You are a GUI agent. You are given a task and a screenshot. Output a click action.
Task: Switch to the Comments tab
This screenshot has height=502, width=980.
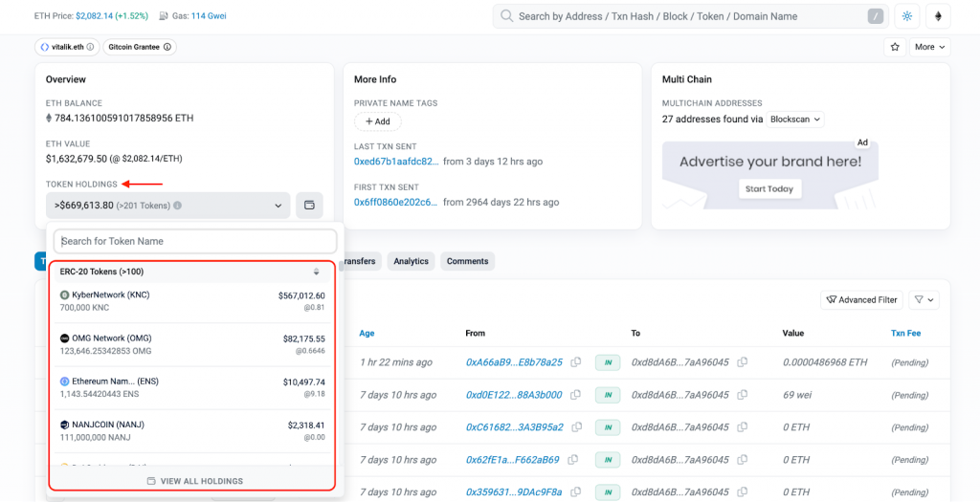[x=467, y=261]
